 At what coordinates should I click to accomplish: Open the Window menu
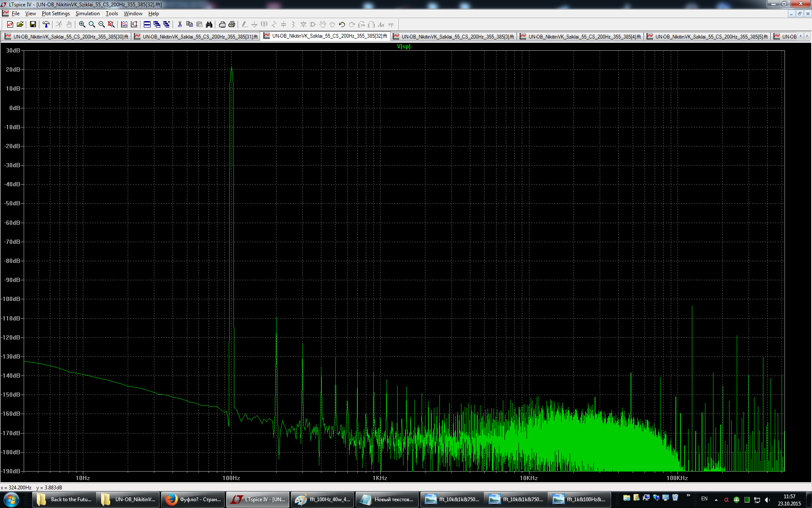(133, 14)
